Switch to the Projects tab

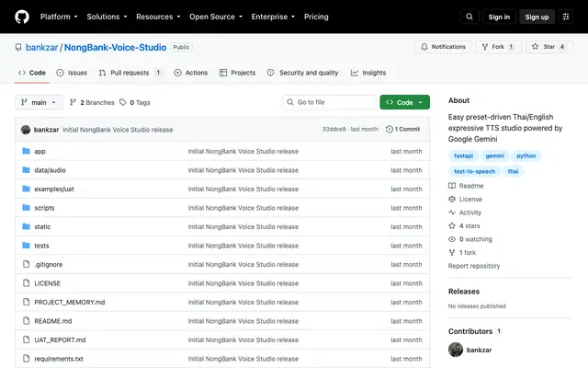coord(237,73)
